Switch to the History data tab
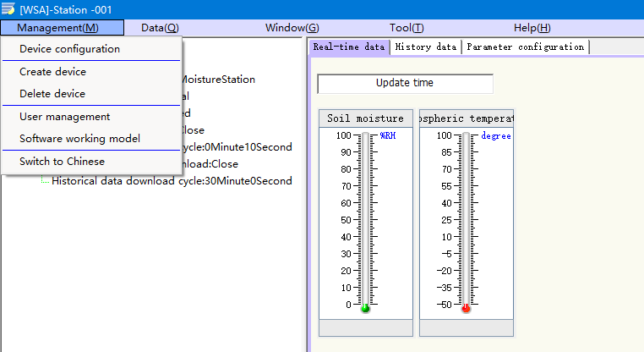The height and width of the screenshot is (352, 644). [x=426, y=47]
